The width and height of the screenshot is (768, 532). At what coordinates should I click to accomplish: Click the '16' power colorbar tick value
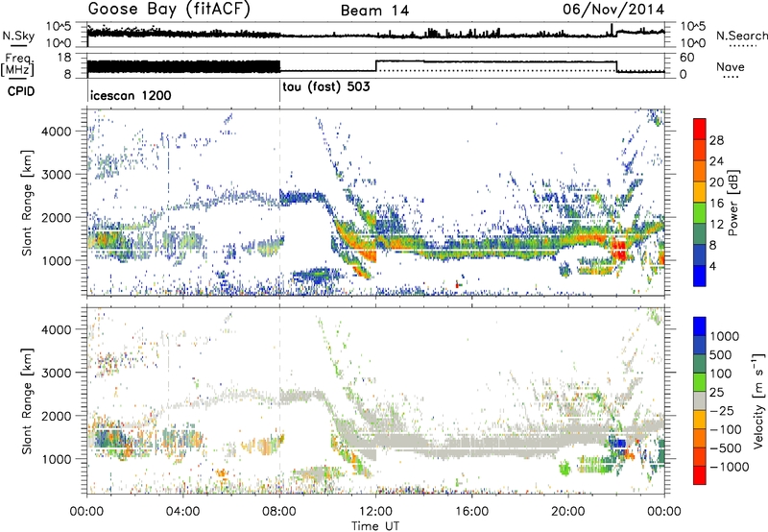click(x=716, y=204)
